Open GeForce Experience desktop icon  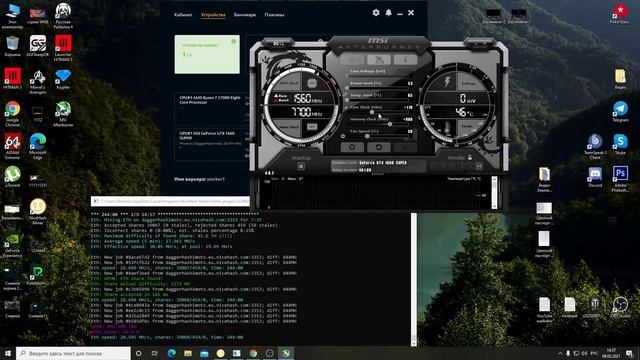(12, 245)
